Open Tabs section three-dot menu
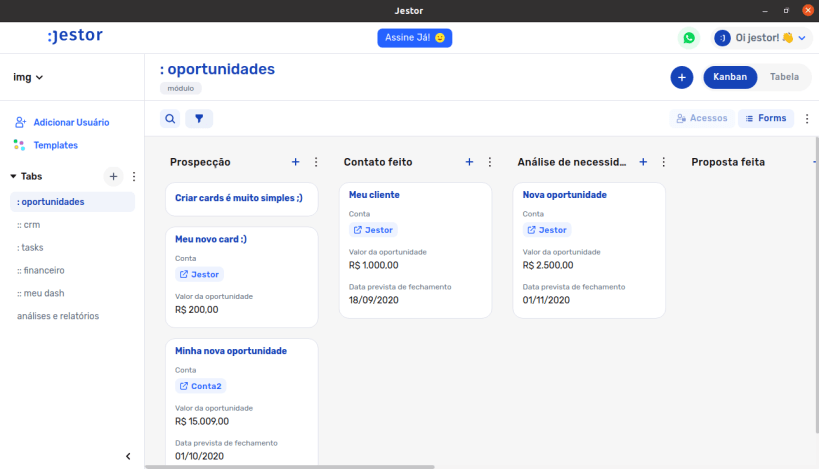 click(x=134, y=177)
